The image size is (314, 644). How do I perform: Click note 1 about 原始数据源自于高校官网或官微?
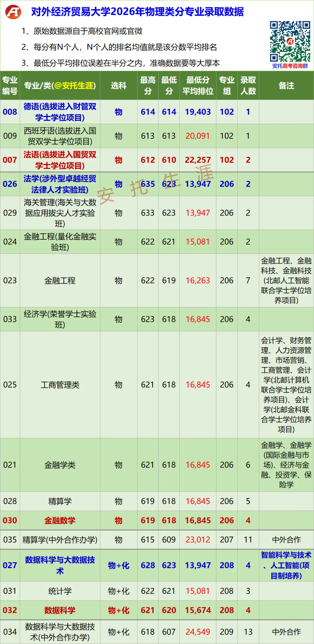[x=82, y=31]
